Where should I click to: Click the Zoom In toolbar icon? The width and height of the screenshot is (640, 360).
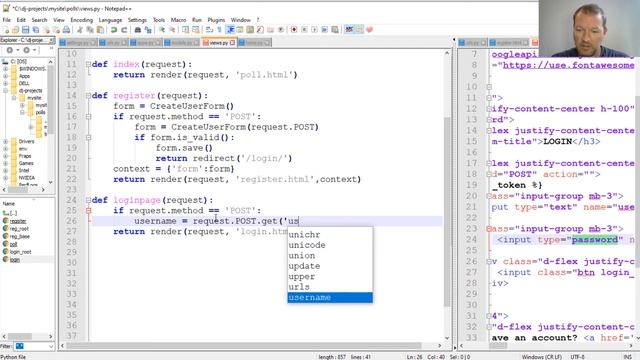[162, 30]
